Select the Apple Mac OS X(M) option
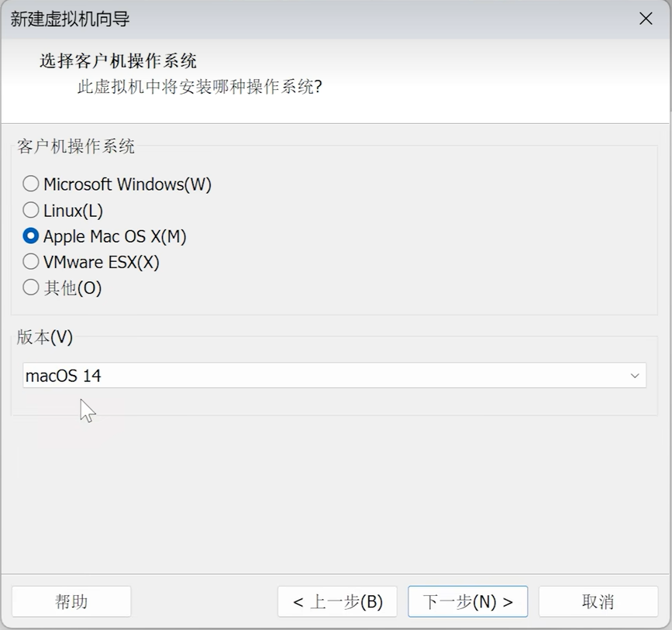Image resolution: width=672 pixels, height=630 pixels. pos(31,236)
